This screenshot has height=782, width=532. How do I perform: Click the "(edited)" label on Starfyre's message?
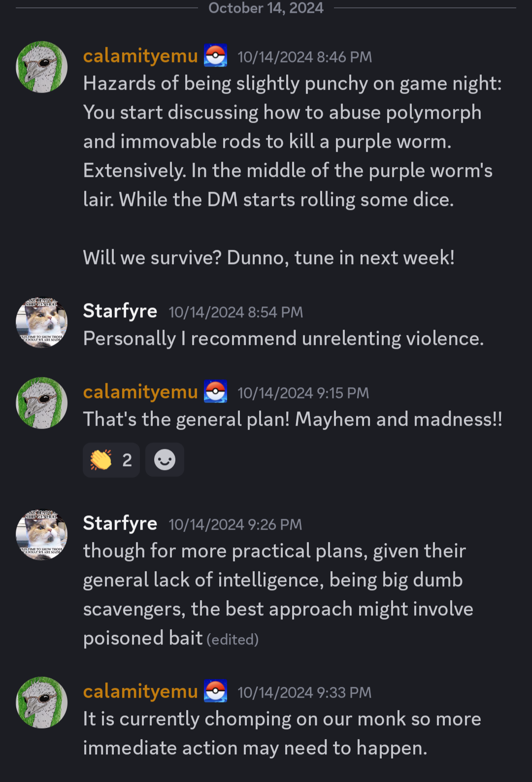coord(233,640)
